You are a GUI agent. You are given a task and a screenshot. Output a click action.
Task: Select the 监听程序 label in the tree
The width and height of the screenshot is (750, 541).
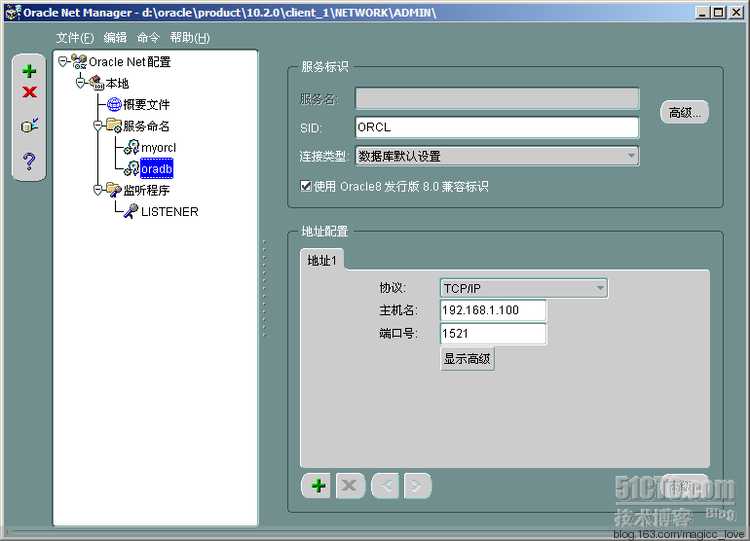click(x=146, y=190)
